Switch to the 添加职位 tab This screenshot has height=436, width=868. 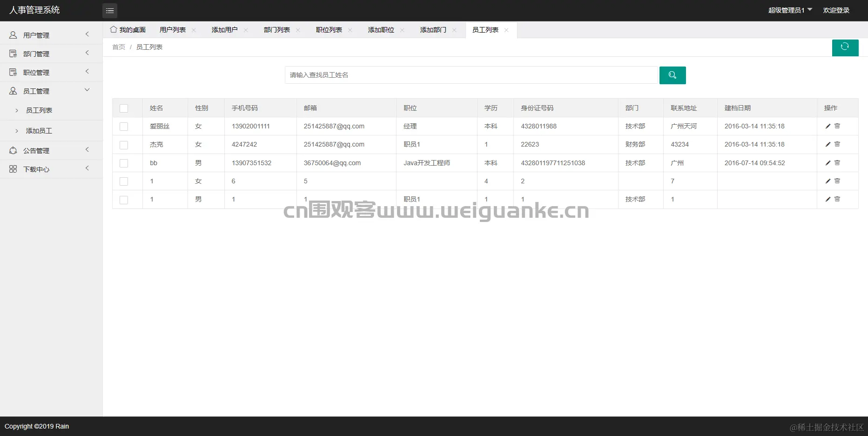(381, 30)
